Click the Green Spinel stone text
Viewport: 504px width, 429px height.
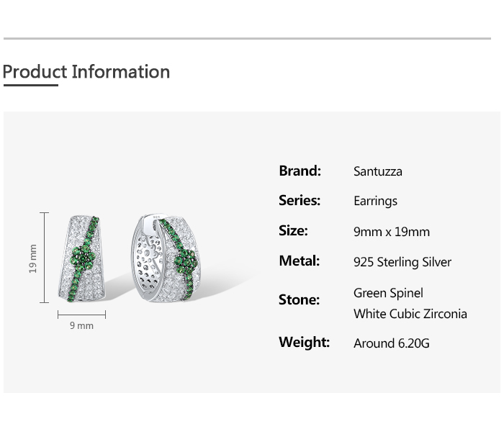click(x=388, y=293)
